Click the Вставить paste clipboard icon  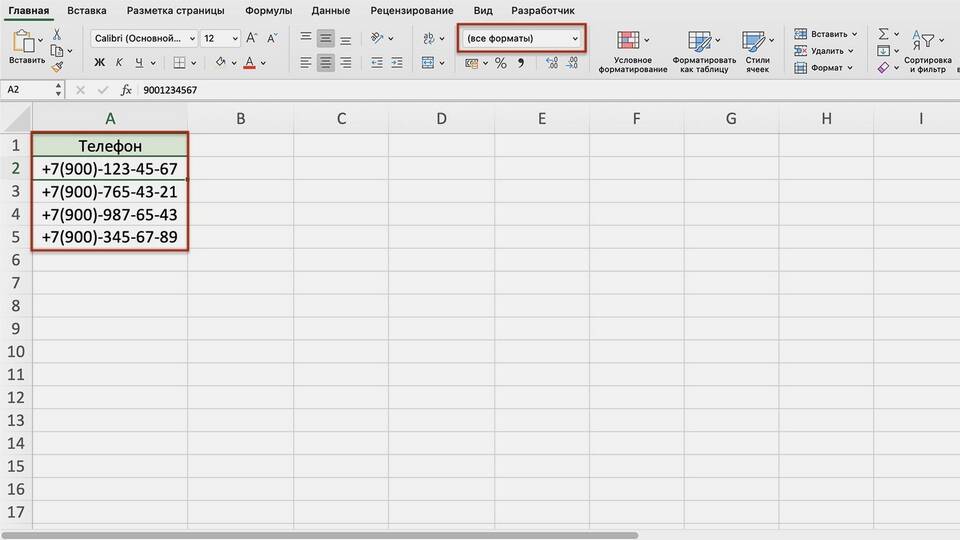tap(23, 41)
